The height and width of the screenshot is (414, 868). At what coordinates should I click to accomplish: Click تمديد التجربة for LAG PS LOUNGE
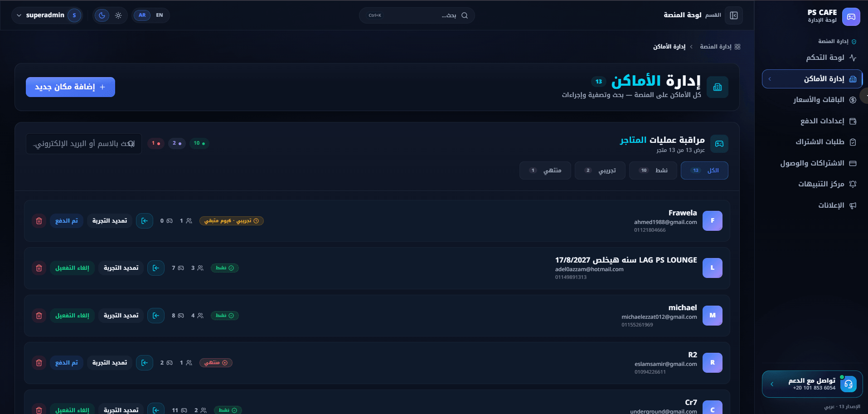coord(121,268)
